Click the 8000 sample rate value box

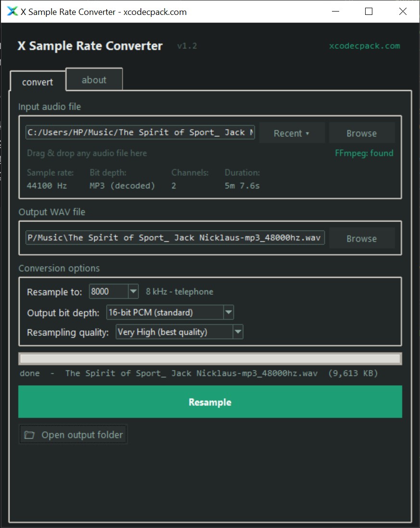[108, 291]
